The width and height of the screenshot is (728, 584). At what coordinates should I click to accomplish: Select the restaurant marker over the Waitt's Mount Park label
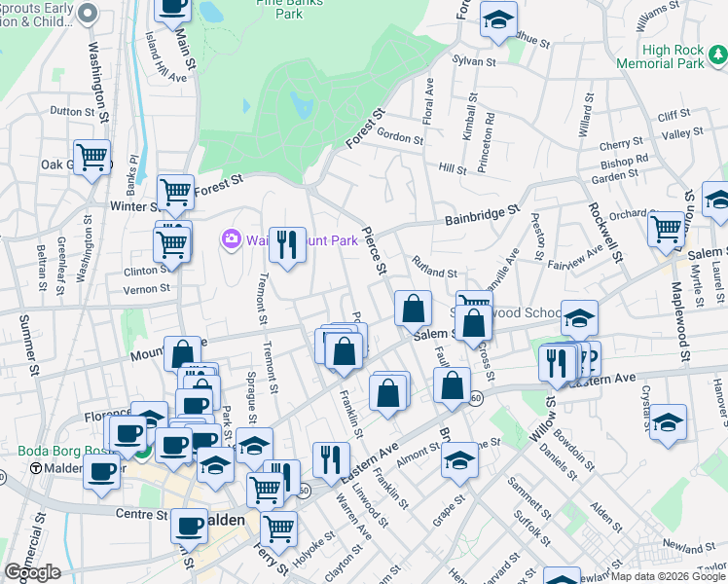click(x=287, y=246)
